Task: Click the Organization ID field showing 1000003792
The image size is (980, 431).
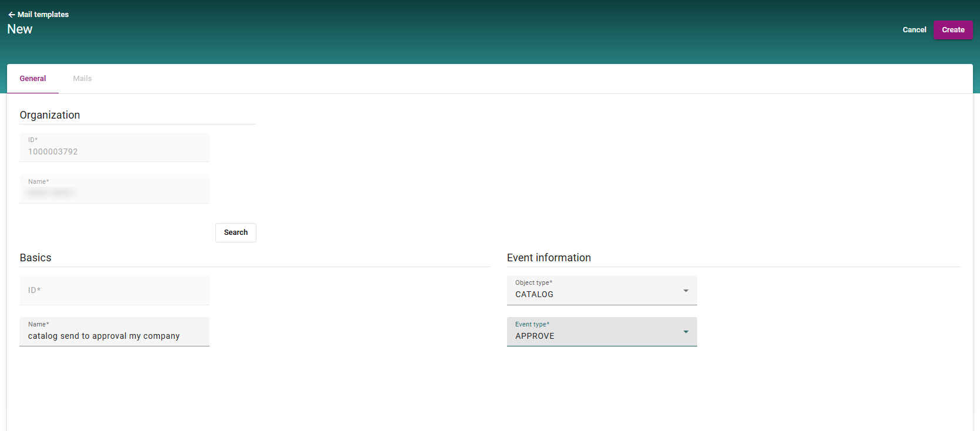Action: point(114,147)
